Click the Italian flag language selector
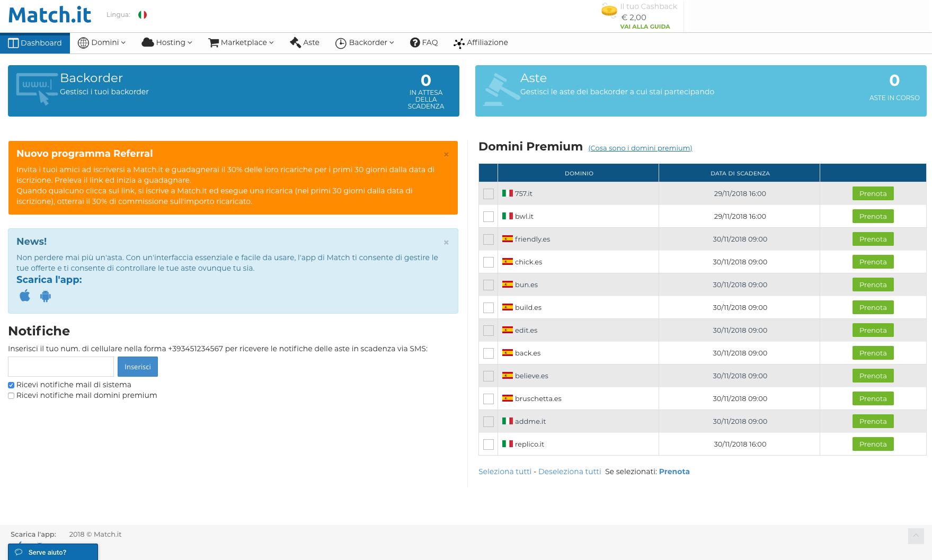 tap(143, 15)
